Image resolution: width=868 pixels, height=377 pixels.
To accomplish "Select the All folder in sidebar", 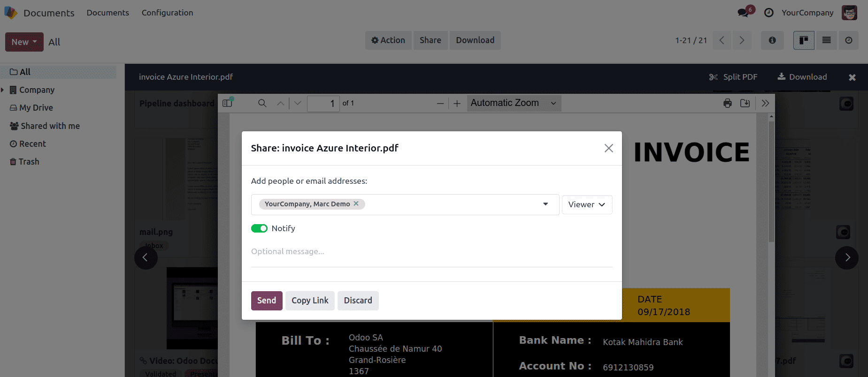I will (x=59, y=72).
